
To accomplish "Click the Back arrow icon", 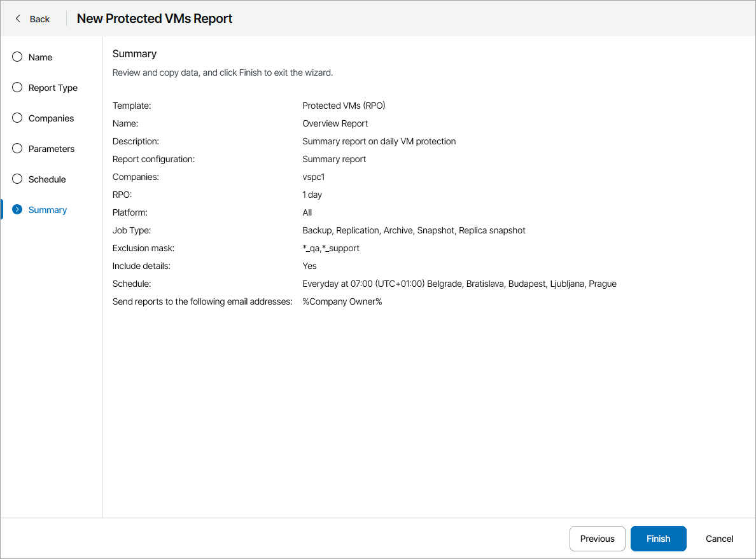I will pos(18,19).
